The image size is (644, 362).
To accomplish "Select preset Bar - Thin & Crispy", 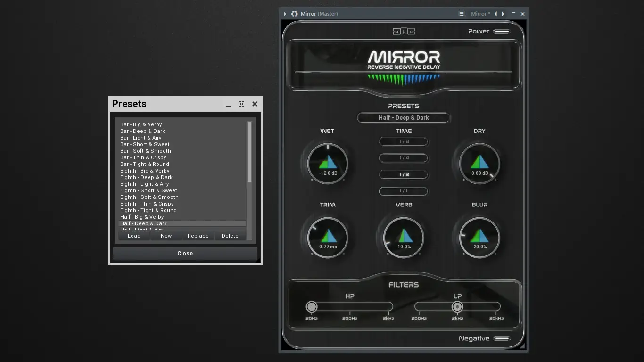I will point(182,157).
